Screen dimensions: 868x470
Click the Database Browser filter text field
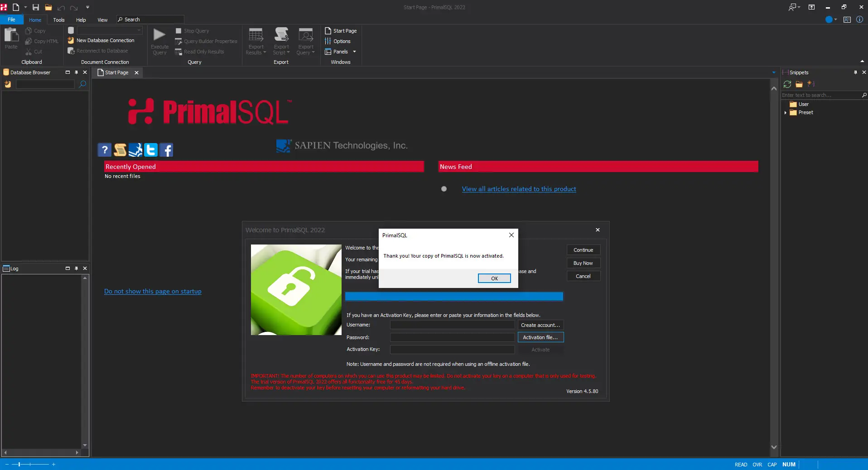[45, 84]
